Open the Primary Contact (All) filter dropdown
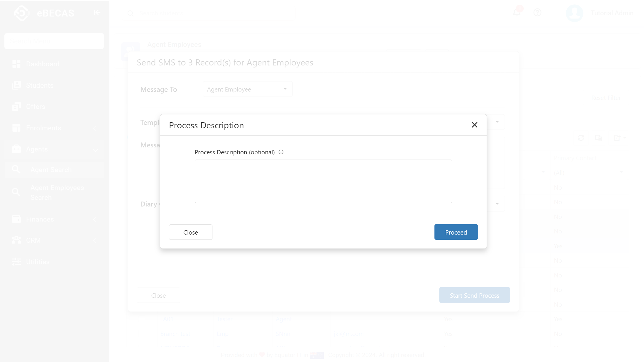Image resolution: width=644 pixels, height=362 pixels. click(x=588, y=173)
